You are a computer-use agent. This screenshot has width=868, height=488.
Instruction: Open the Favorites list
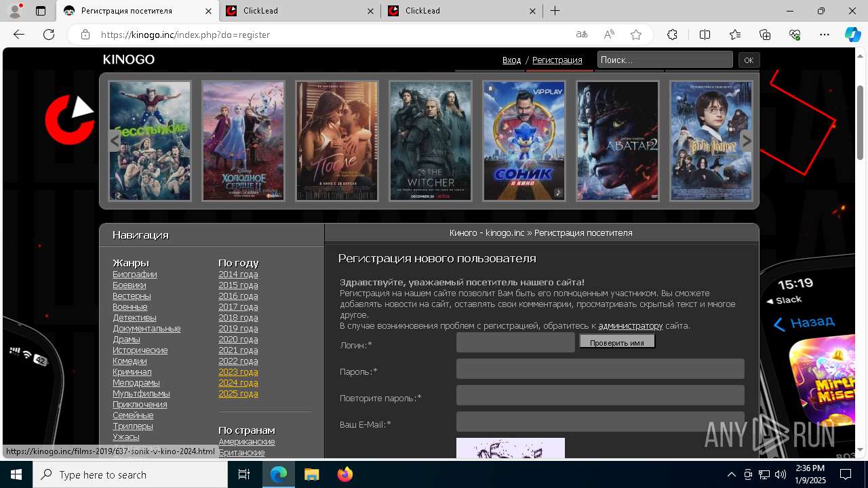pos(735,35)
